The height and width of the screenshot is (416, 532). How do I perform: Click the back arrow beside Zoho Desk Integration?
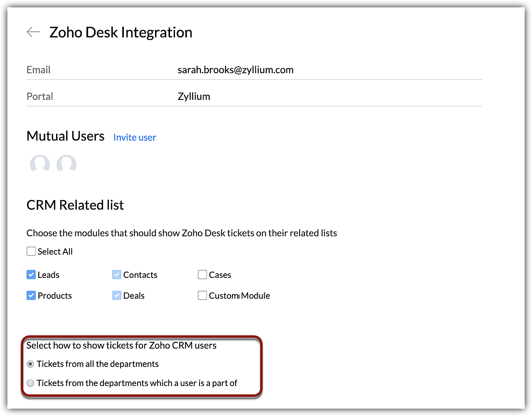(33, 32)
